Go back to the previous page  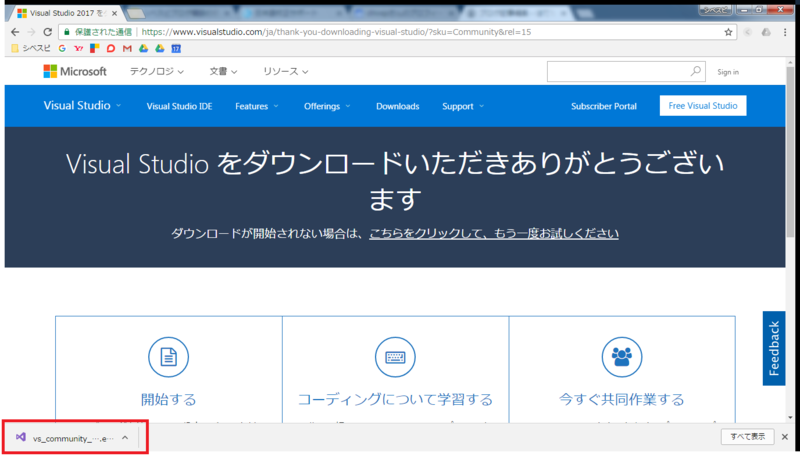coord(15,32)
